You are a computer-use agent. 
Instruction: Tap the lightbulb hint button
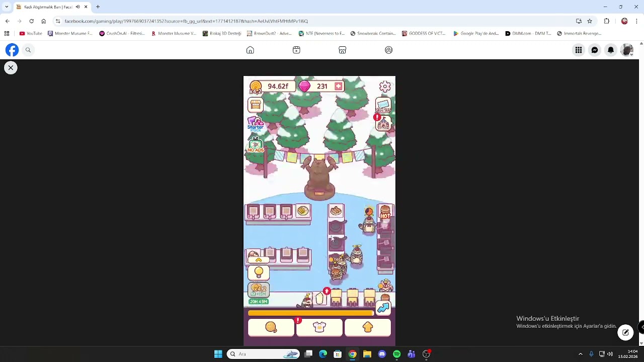[259, 273]
